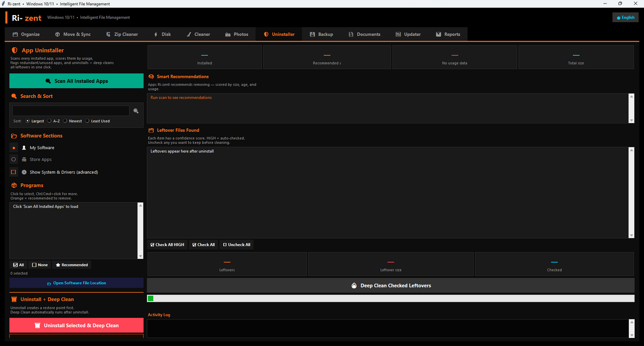The image size is (644, 346).
Task: Click the None selection button
Action: pos(40,265)
